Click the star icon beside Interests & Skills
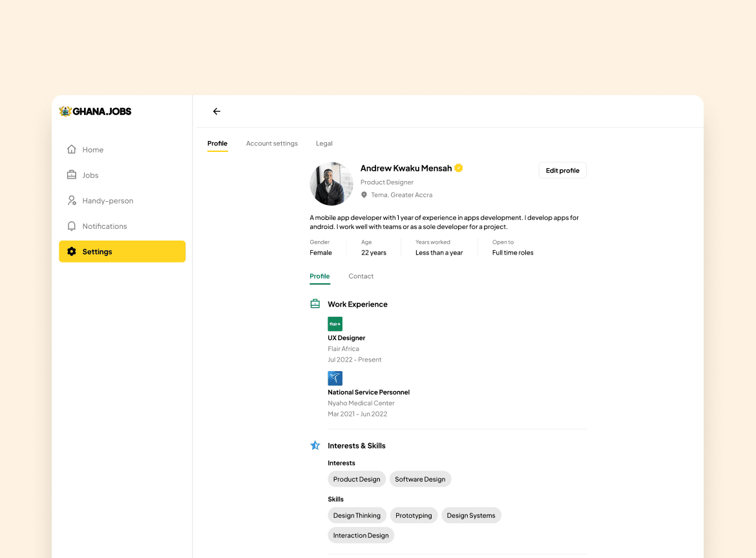 (315, 445)
